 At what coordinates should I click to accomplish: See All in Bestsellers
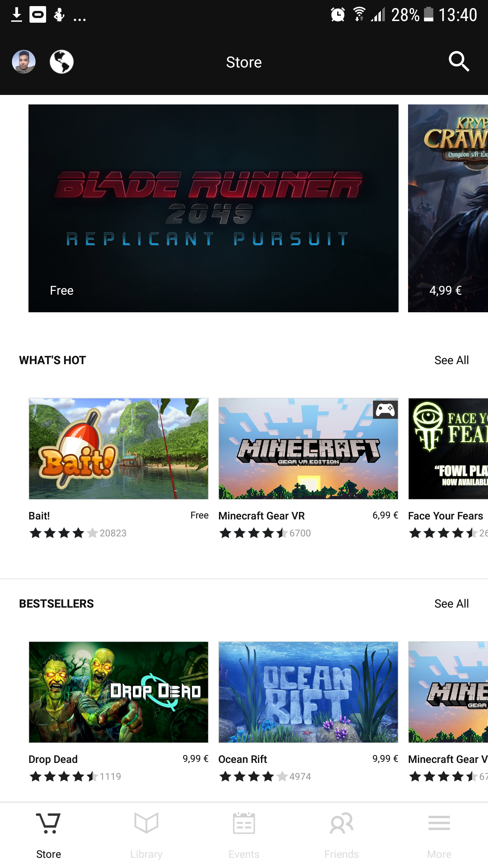451,604
